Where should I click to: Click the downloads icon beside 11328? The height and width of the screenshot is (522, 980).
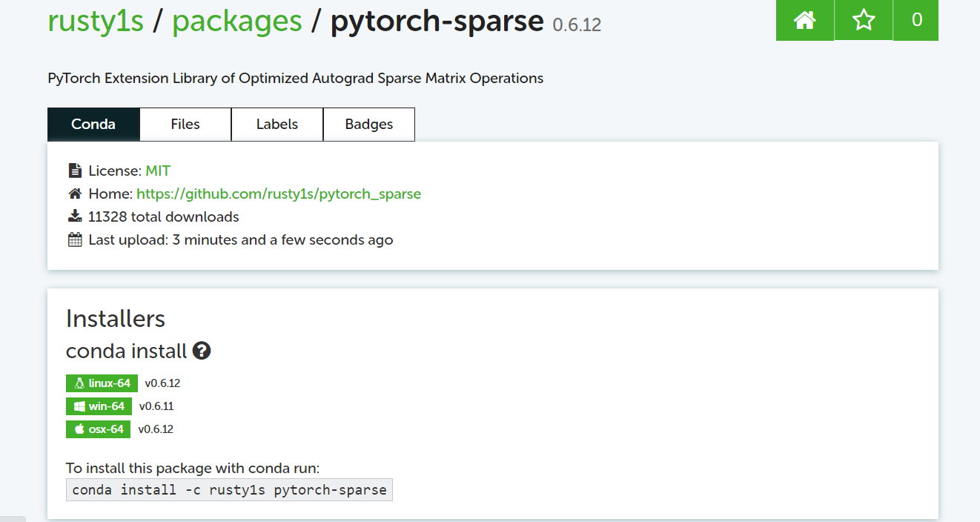[75, 217]
